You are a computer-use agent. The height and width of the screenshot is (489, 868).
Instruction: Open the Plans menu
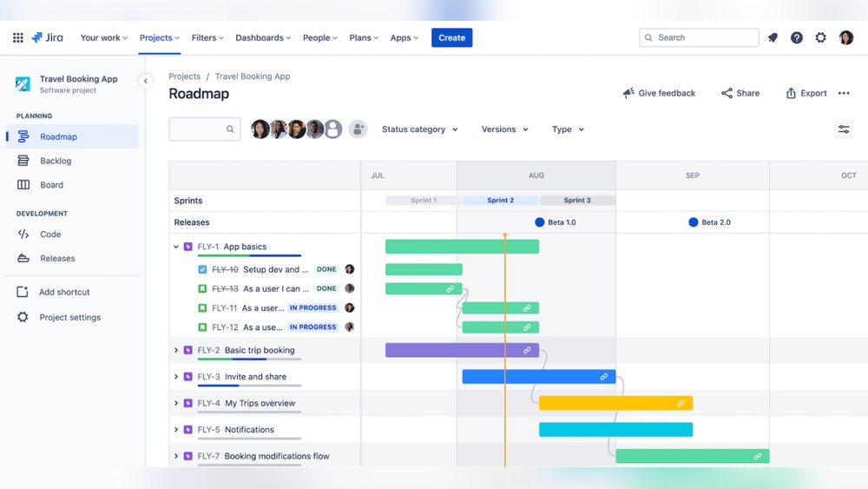click(x=364, y=37)
